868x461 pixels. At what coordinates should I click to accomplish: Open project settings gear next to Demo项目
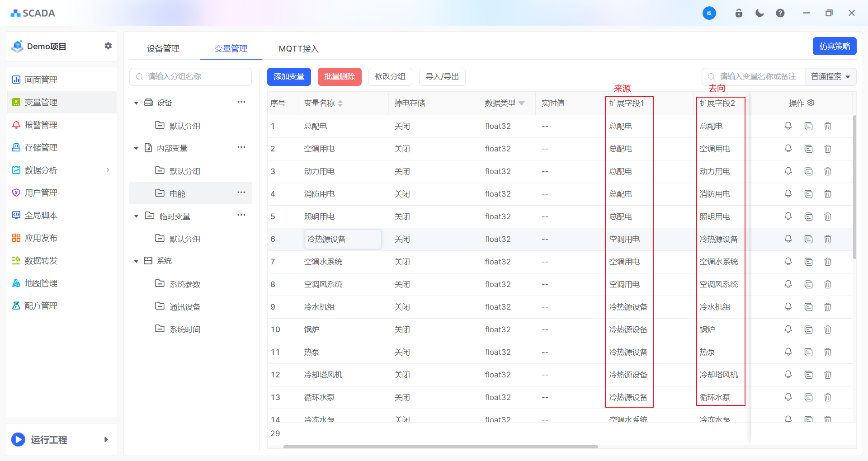(108, 46)
